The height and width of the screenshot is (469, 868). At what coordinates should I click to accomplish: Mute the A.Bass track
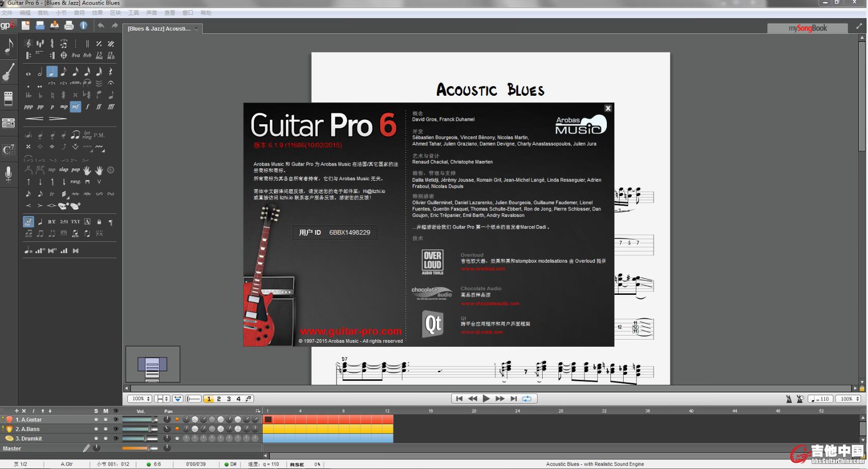pos(105,429)
